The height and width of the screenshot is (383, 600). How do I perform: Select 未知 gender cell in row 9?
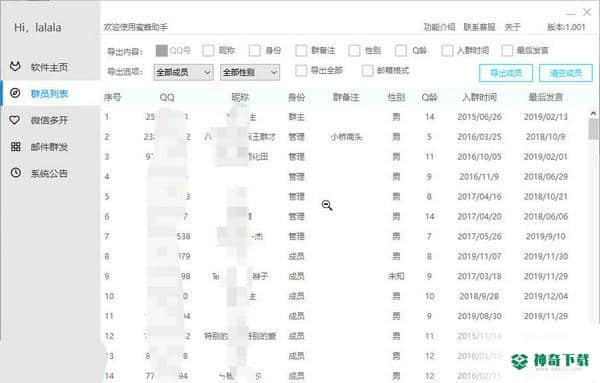396,276
